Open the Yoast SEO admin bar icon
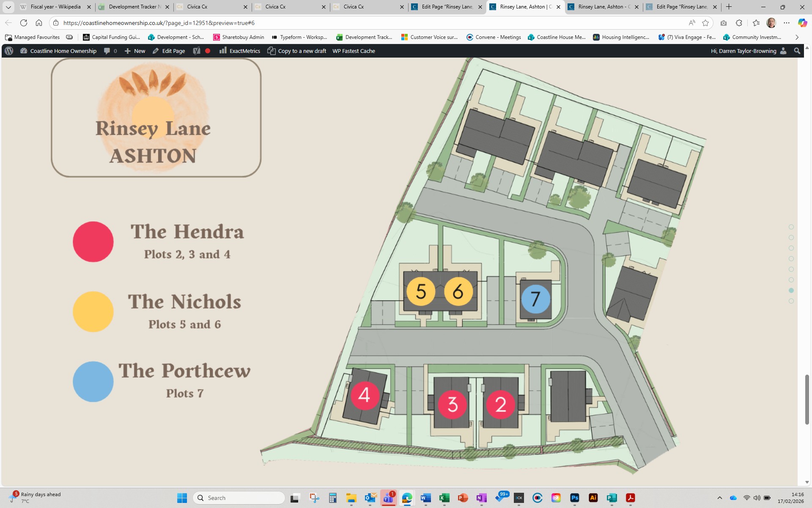 (x=197, y=51)
